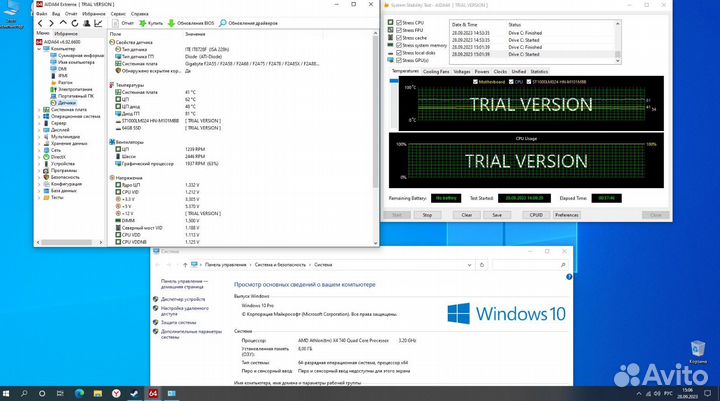Collapse the Компьютер tree node
The height and width of the screenshot is (401, 720).
(39, 49)
